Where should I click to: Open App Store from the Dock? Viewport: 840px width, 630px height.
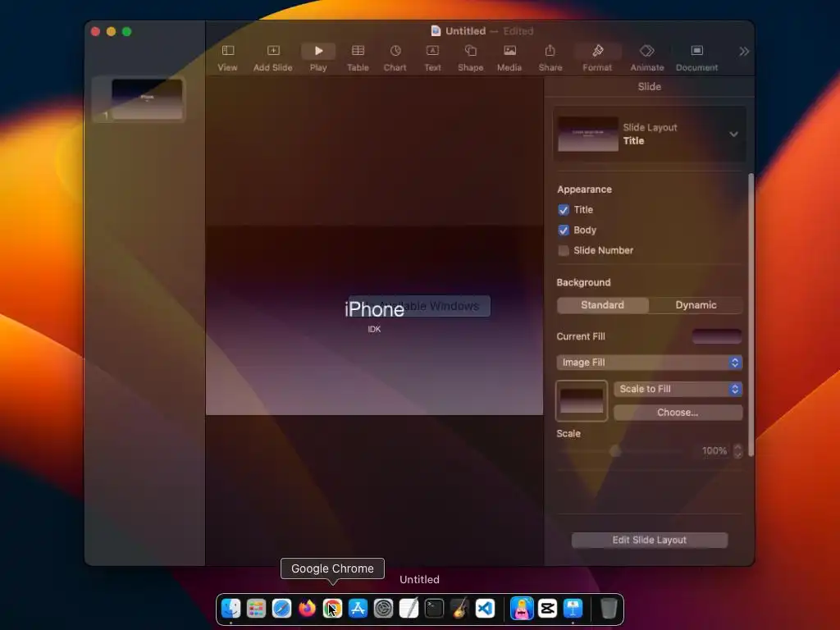(358, 609)
